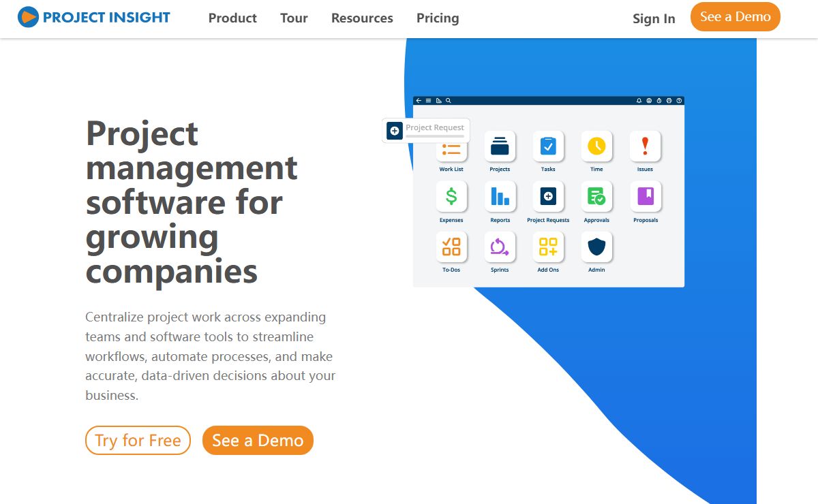
Task: Click the Sign In link
Action: (x=654, y=18)
